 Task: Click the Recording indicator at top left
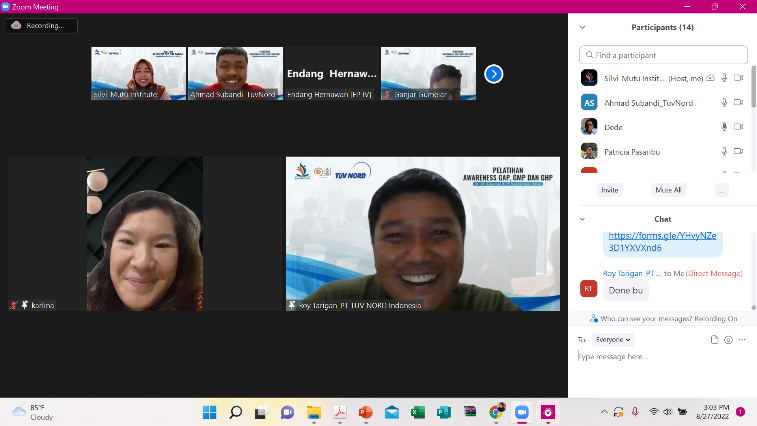pyautogui.click(x=41, y=25)
